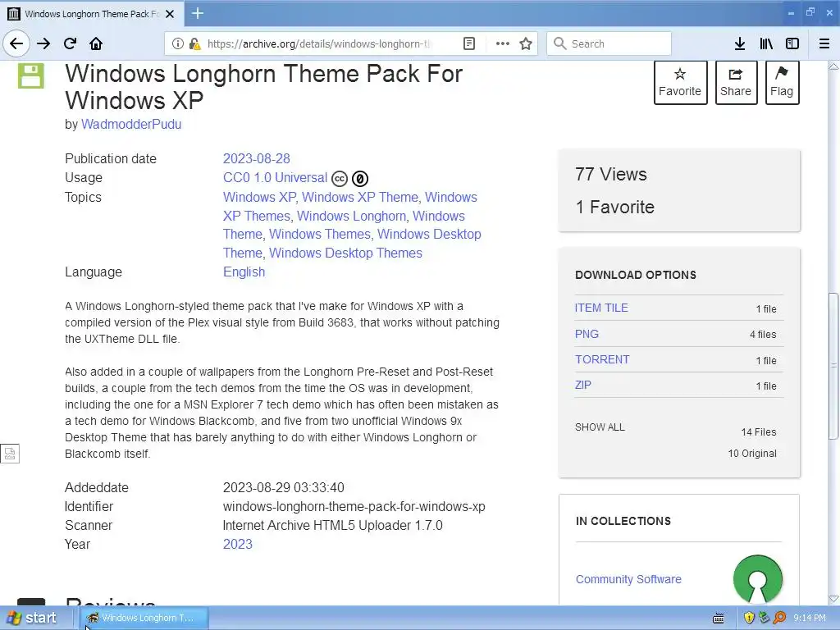
Task: Toggle reader view icon
Action: tap(468, 43)
